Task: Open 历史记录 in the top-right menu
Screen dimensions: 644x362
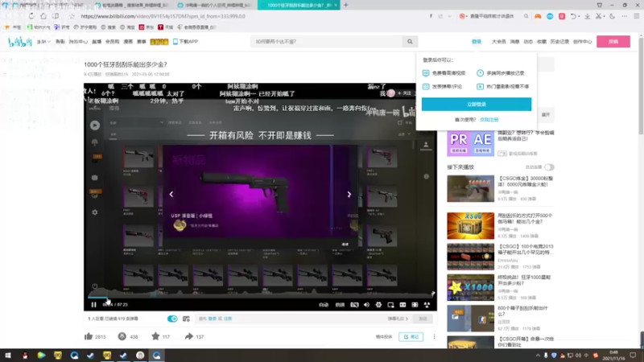Action: tap(559, 42)
